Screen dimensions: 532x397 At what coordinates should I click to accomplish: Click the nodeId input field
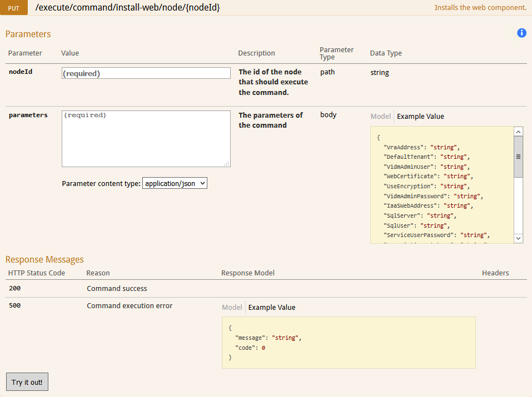click(x=146, y=73)
